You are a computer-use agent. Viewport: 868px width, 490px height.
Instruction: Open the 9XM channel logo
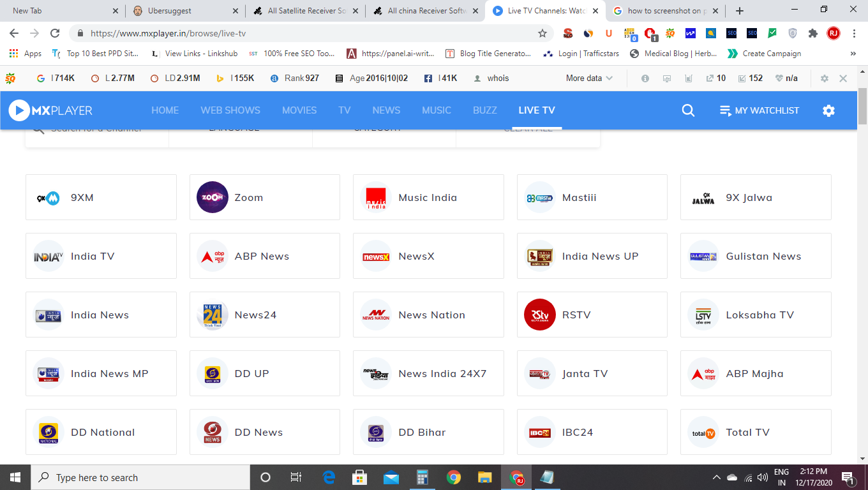pyautogui.click(x=49, y=197)
